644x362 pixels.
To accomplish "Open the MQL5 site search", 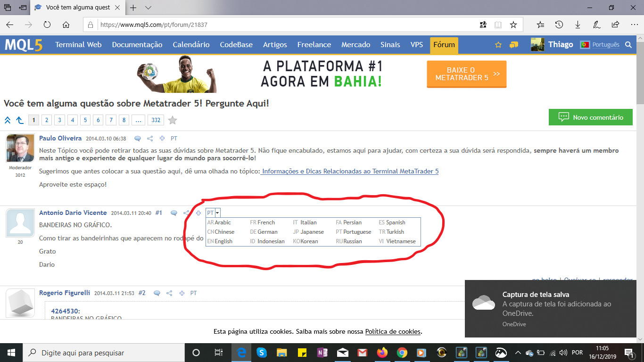I will tap(628, 45).
